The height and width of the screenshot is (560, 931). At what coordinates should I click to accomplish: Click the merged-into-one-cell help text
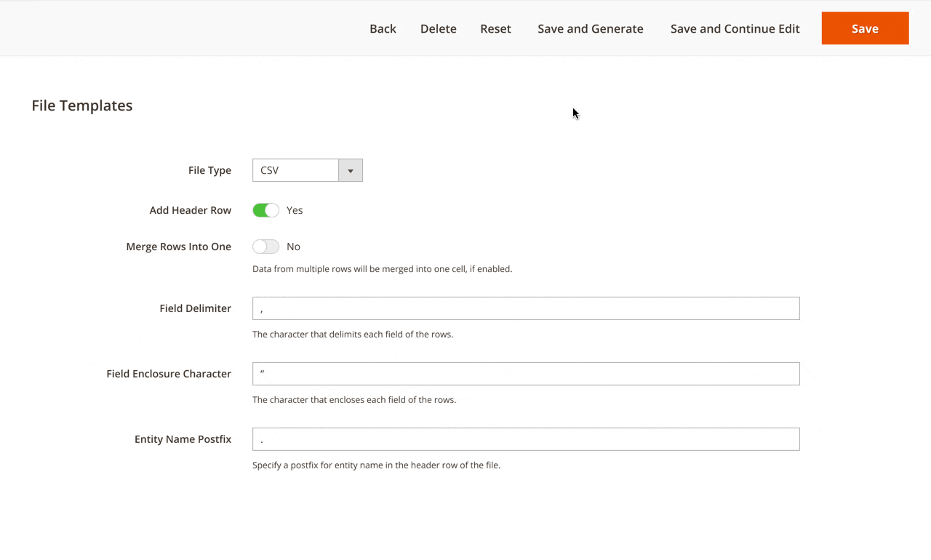[382, 269]
